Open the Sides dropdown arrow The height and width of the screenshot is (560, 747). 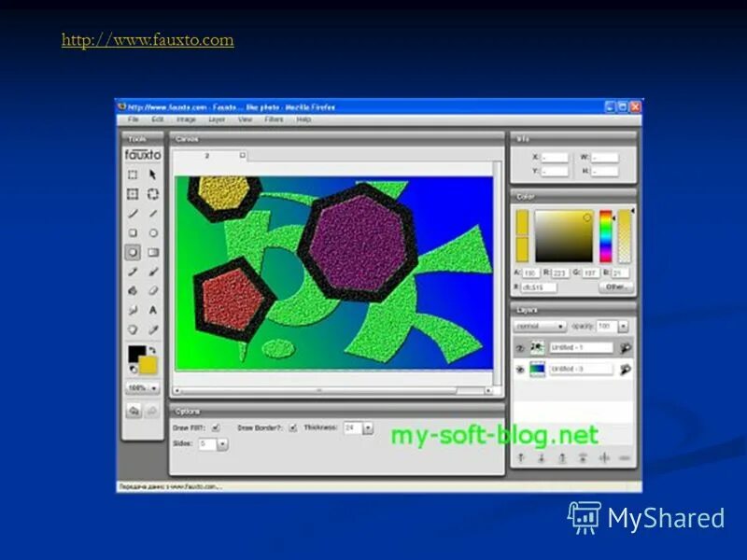point(222,444)
